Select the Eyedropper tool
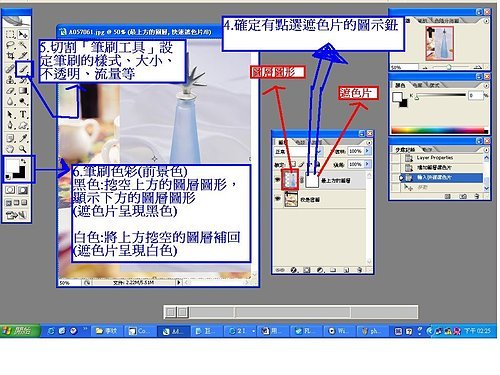 pyautogui.click(x=23, y=138)
